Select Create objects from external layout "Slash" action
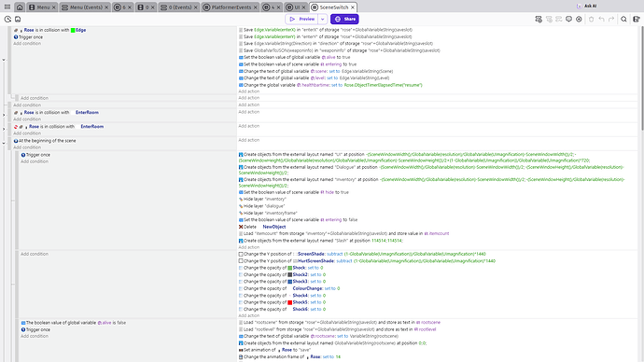This screenshot has width=644, height=362. tap(321, 241)
